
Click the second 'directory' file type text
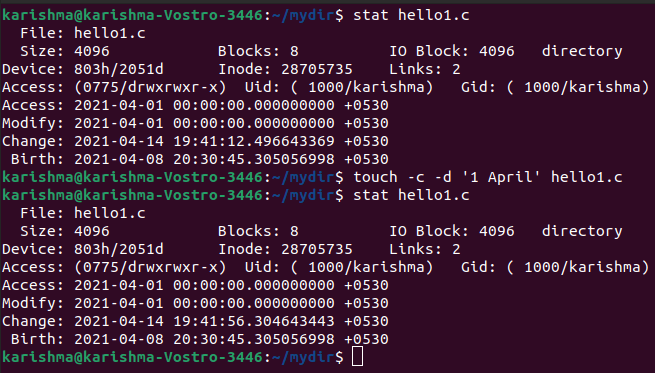point(582,231)
